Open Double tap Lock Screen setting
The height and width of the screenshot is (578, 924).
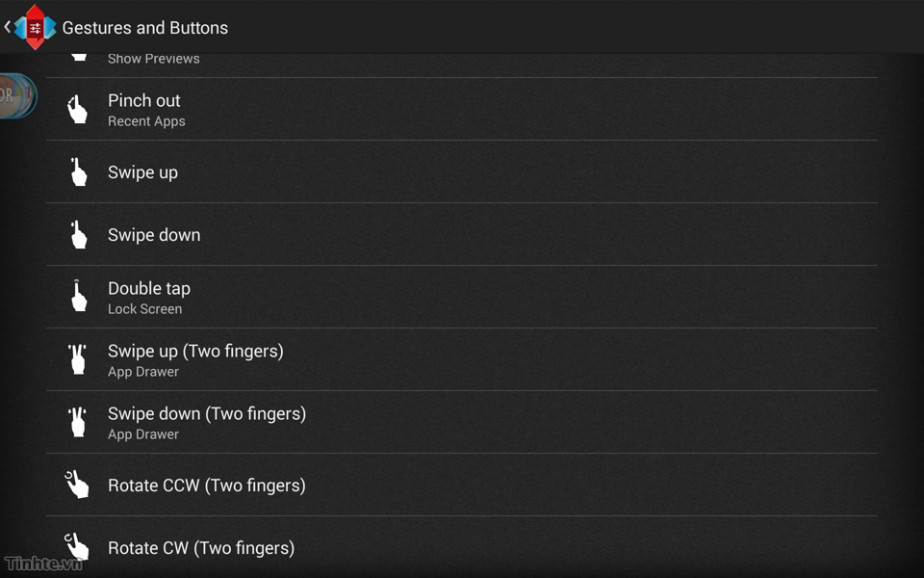coord(462,297)
